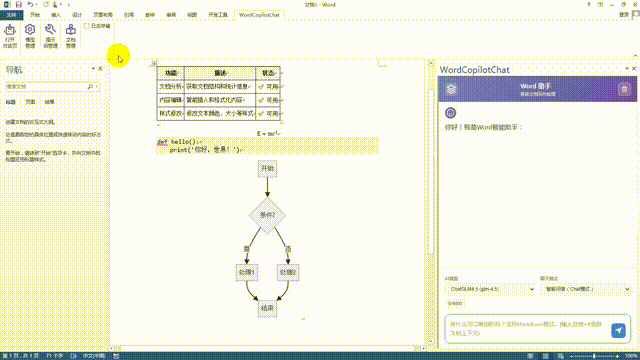
Task: Select the WordCopilotChat ribbon tab
Action: pyautogui.click(x=259, y=15)
